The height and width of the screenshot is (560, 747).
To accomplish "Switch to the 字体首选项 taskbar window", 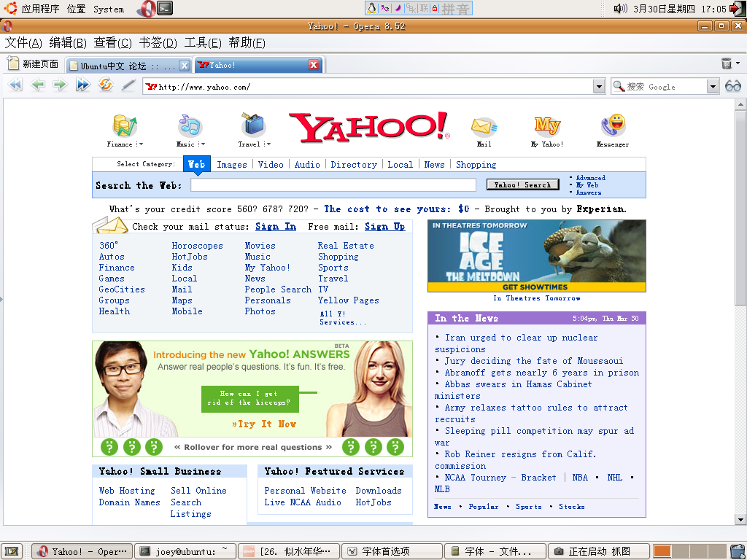I will [392, 551].
